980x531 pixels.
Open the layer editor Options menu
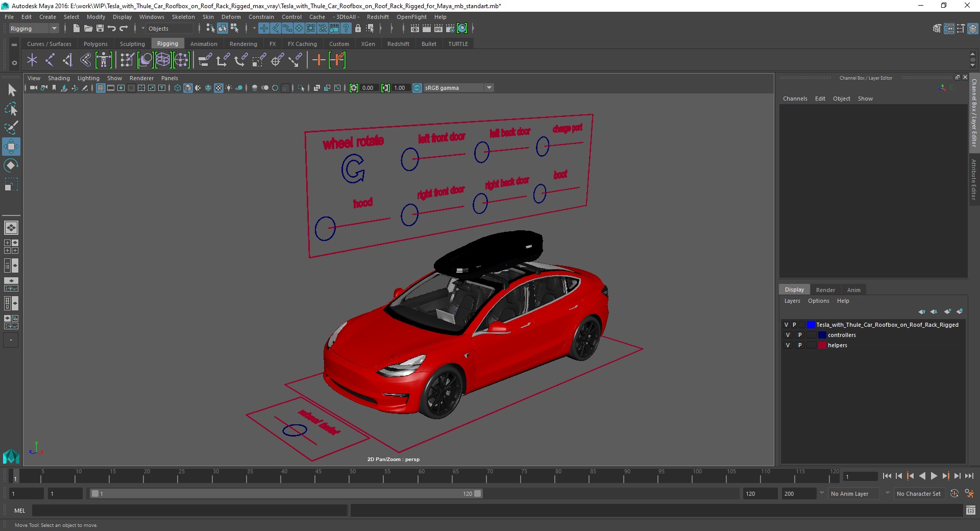click(818, 301)
